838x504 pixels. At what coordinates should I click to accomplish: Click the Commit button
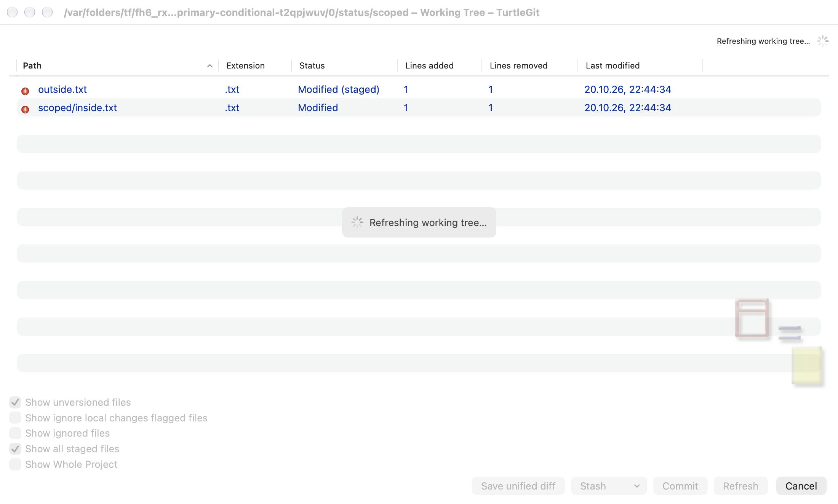[680, 486]
